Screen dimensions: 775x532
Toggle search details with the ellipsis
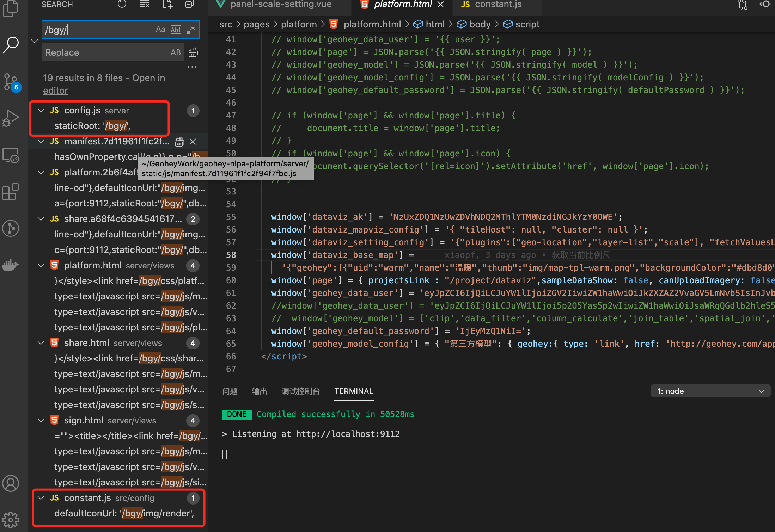pos(192,67)
